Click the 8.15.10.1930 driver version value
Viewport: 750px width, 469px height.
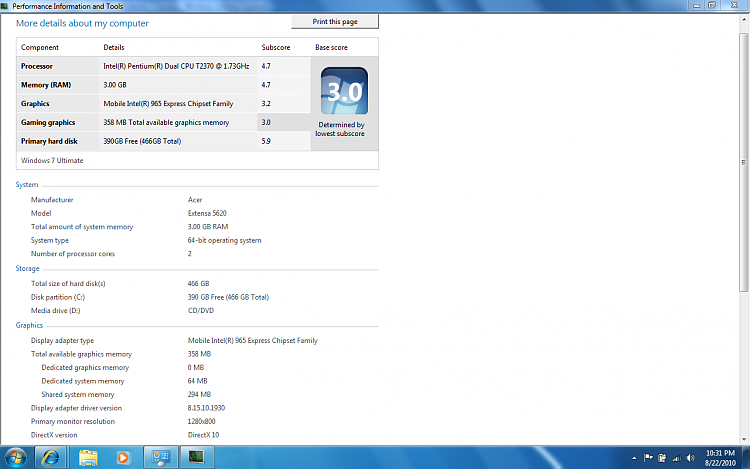[x=206, y=408]
